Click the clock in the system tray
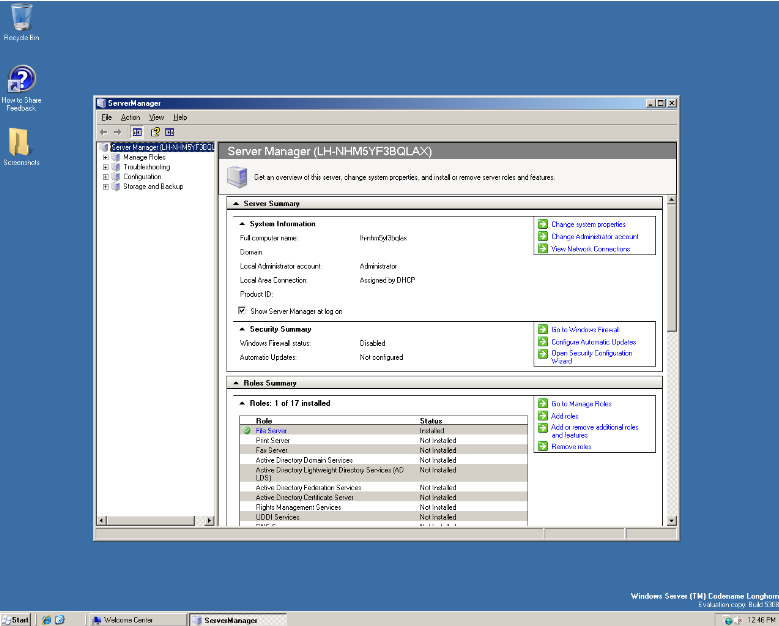Image resolution: width=779 pixels, height=626 pixels. coord(762,620)
